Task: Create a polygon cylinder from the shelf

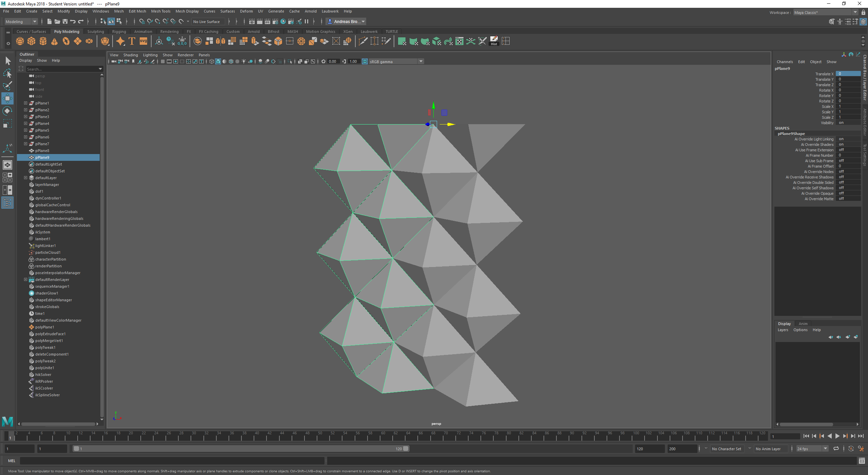Action: pos(43,41)
